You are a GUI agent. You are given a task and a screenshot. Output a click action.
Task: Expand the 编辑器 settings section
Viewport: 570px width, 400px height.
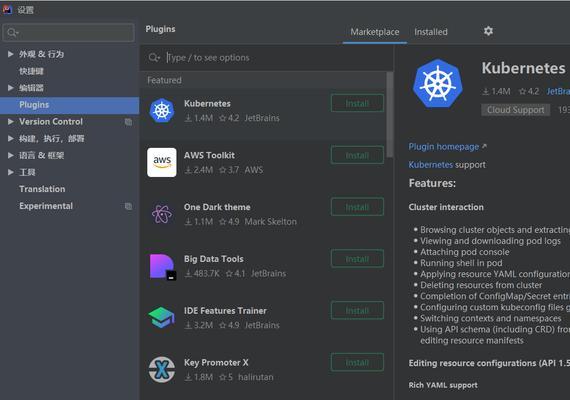point(11,88)
